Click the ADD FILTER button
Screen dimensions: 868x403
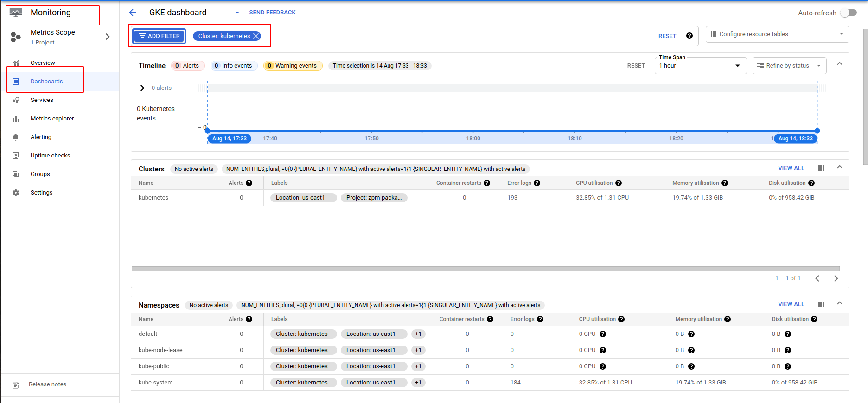[x=160, y=36]
